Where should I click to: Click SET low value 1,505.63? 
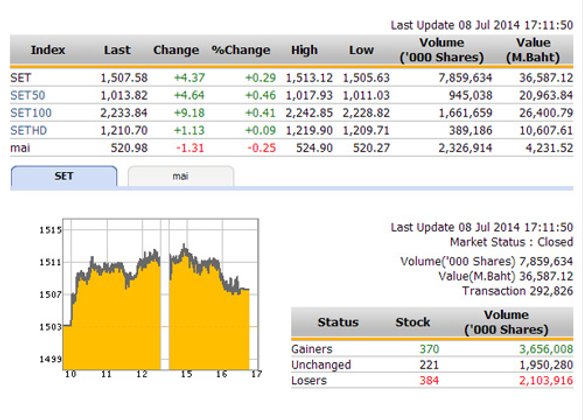coord(366,78)
